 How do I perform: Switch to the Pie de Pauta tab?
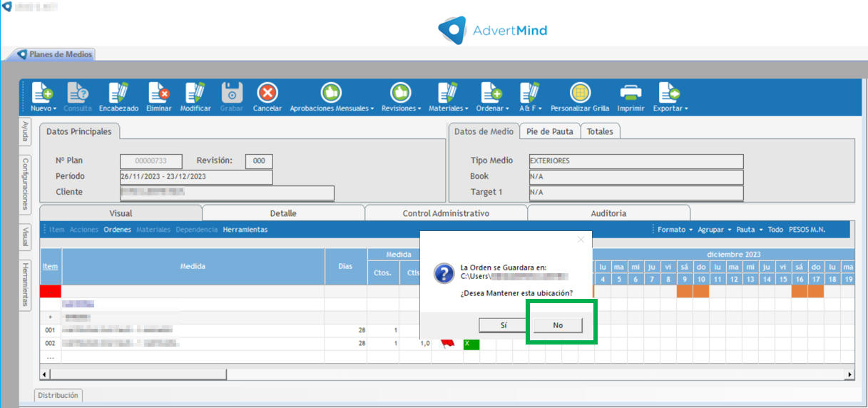point(549,131)
